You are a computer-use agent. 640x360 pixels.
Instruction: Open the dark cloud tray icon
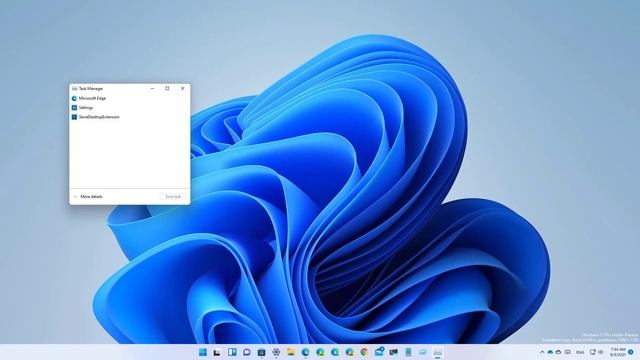click(558, 352)
